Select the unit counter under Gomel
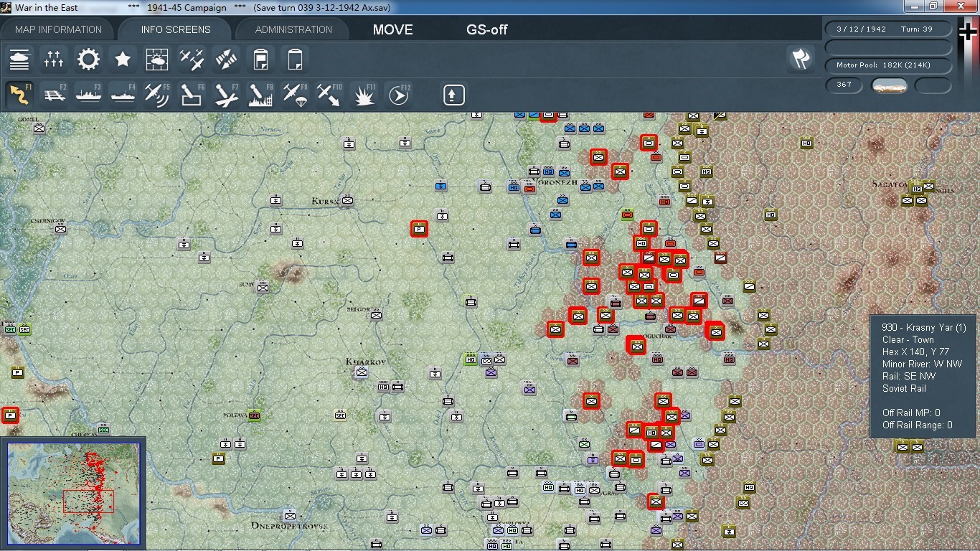This screenshot has width=980, height=551. click(x=39, y=128)
